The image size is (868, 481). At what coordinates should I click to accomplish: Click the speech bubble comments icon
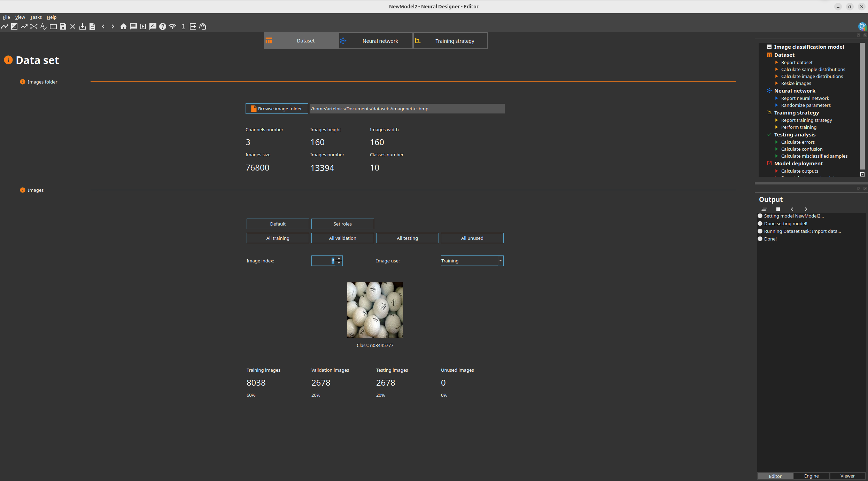(133, 26)
